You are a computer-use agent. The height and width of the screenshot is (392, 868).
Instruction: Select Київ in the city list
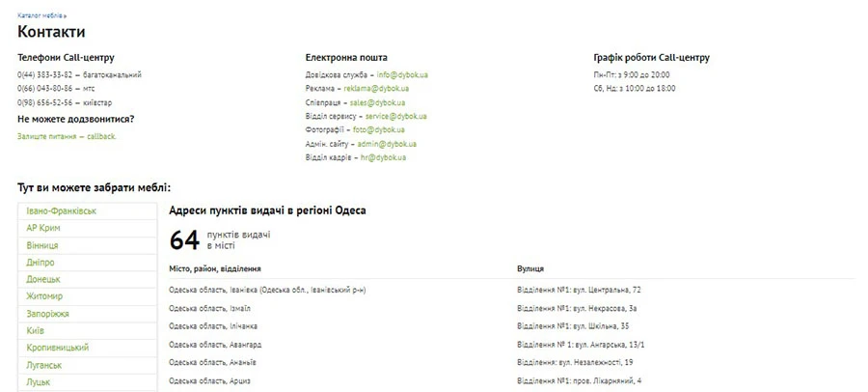36,331
